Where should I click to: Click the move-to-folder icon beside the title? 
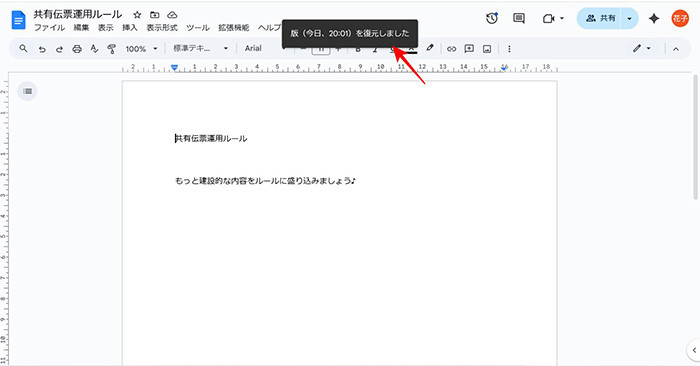[154, 15]
